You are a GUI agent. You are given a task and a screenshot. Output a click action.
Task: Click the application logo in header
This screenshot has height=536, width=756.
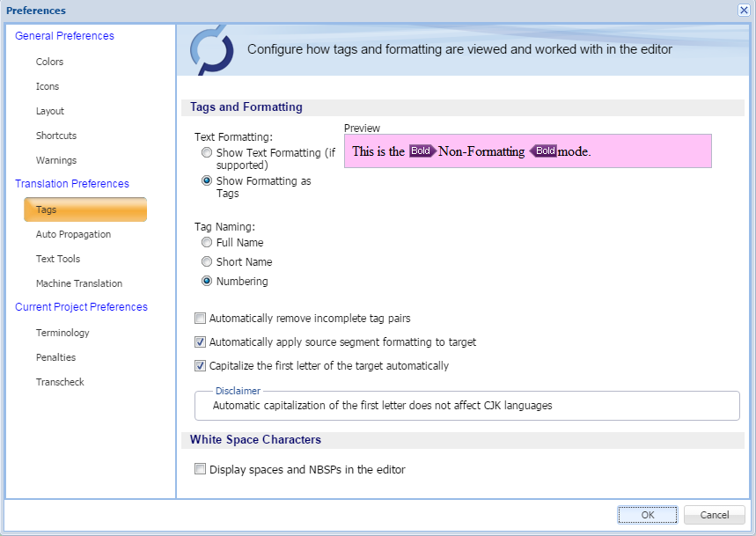[x=211, y=50]
